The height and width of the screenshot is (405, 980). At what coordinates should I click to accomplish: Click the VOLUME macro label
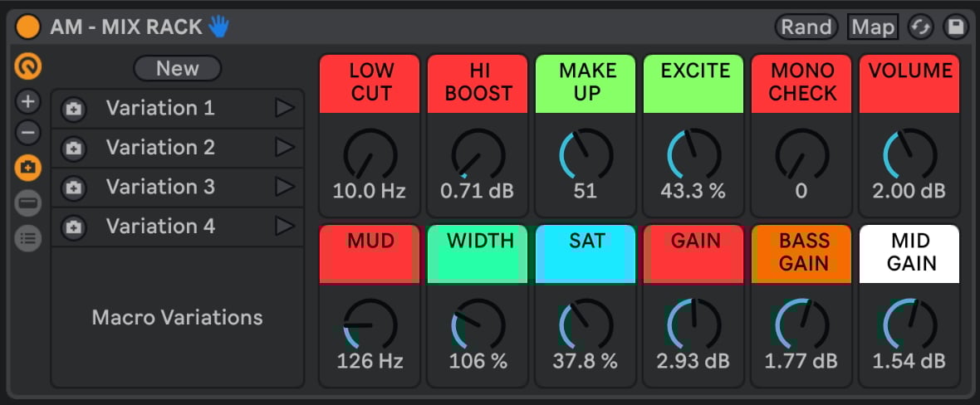(x=909, y=84)
